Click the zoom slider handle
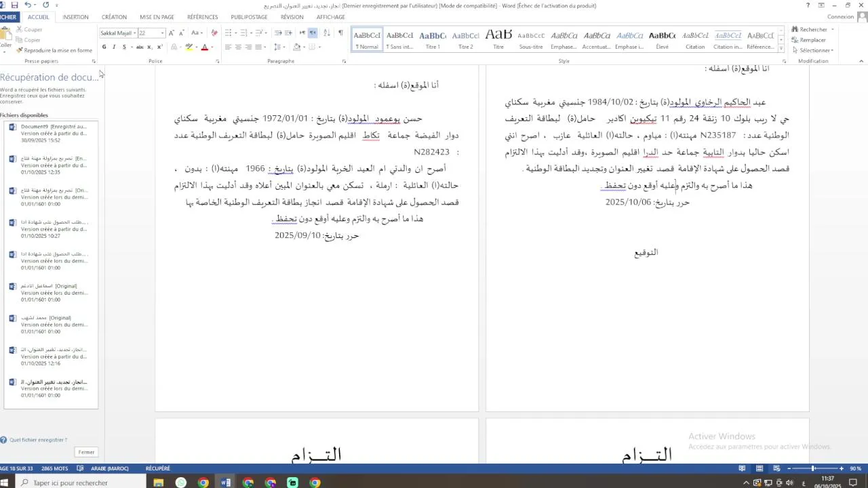Image resolution: width=868 pixels, height=488 pixels. pyautogui.click(x=813, y=468)
